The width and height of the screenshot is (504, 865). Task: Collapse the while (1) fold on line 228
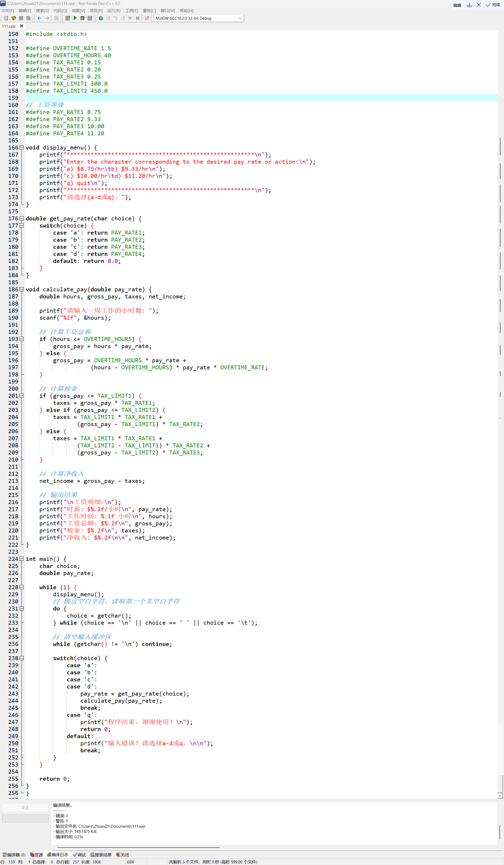click(22, 587)
